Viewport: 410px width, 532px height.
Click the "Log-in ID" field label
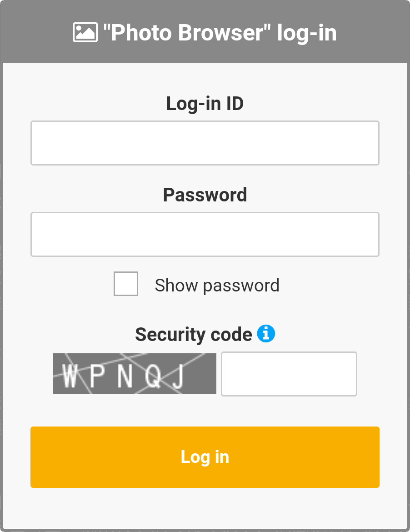tap(205, 104)
